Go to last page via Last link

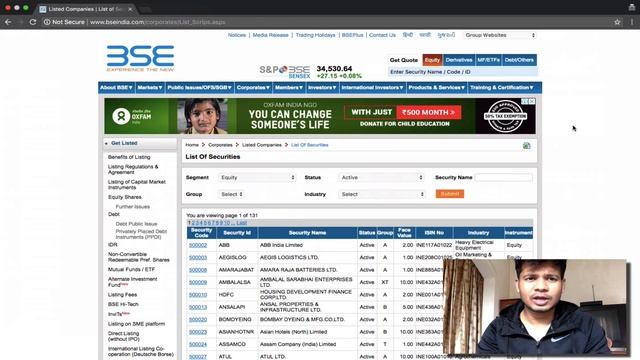point(242,223)
